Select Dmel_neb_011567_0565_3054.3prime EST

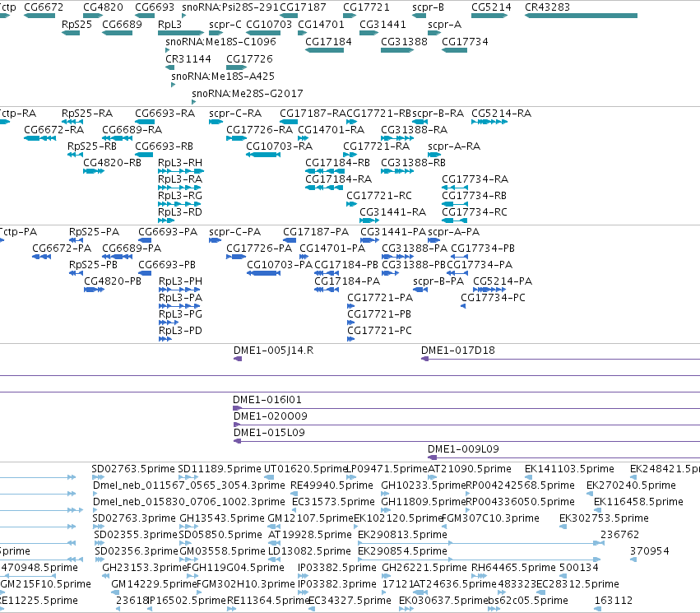[95, 494]
